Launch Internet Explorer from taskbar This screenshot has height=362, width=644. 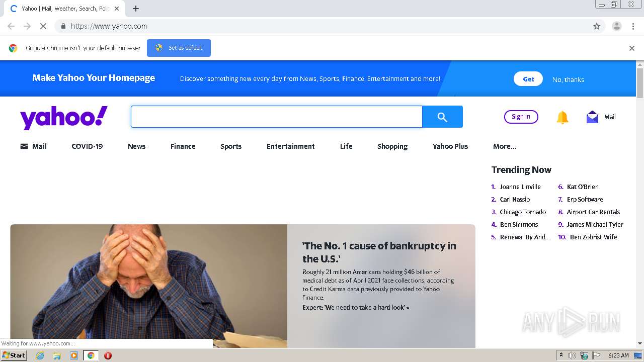(x=40, y=355)
